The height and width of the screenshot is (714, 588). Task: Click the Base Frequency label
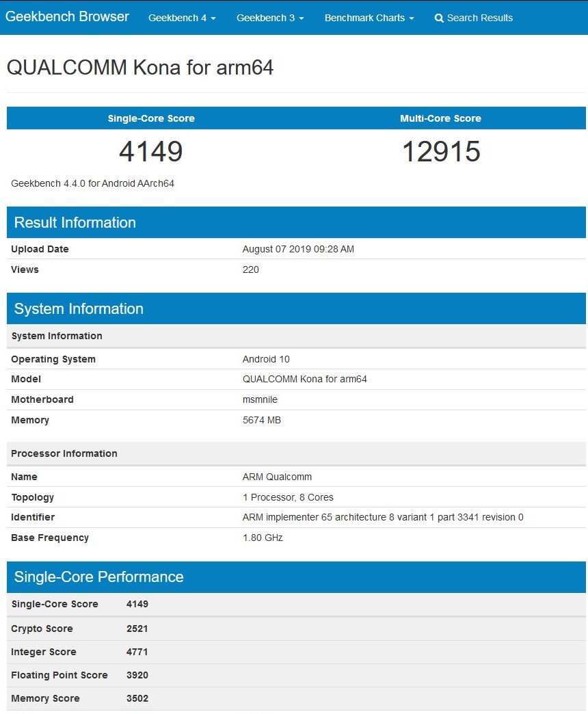[x=50, y=538]
